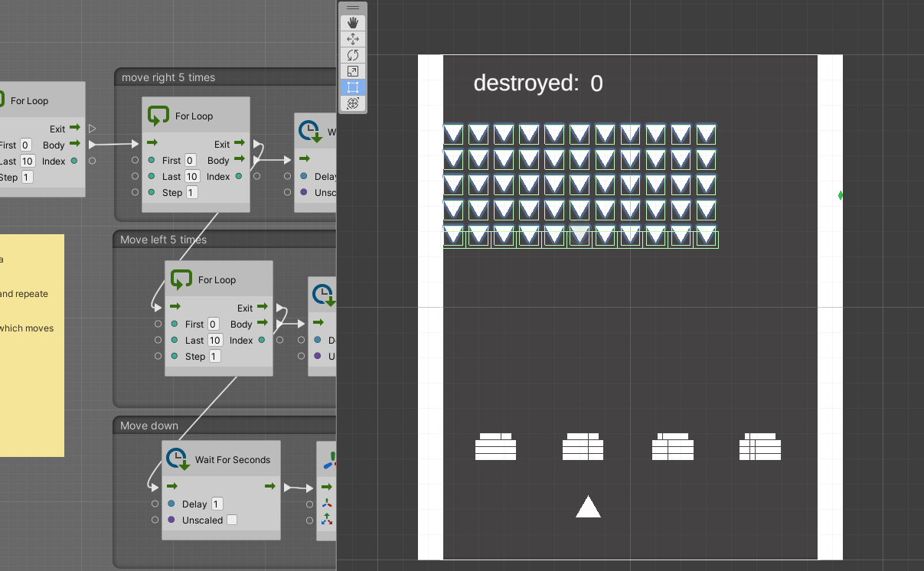Click For Loop icon in Move left group

[181, 279]
